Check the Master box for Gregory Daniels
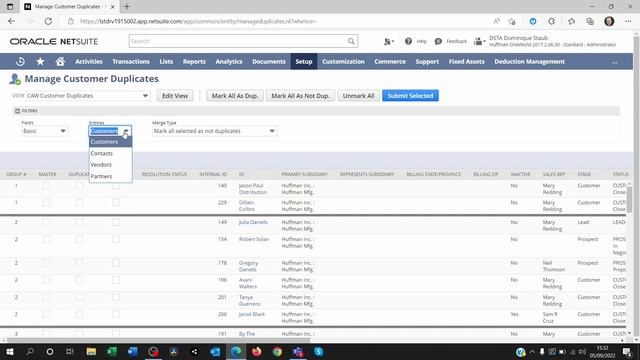 point(47,263)
